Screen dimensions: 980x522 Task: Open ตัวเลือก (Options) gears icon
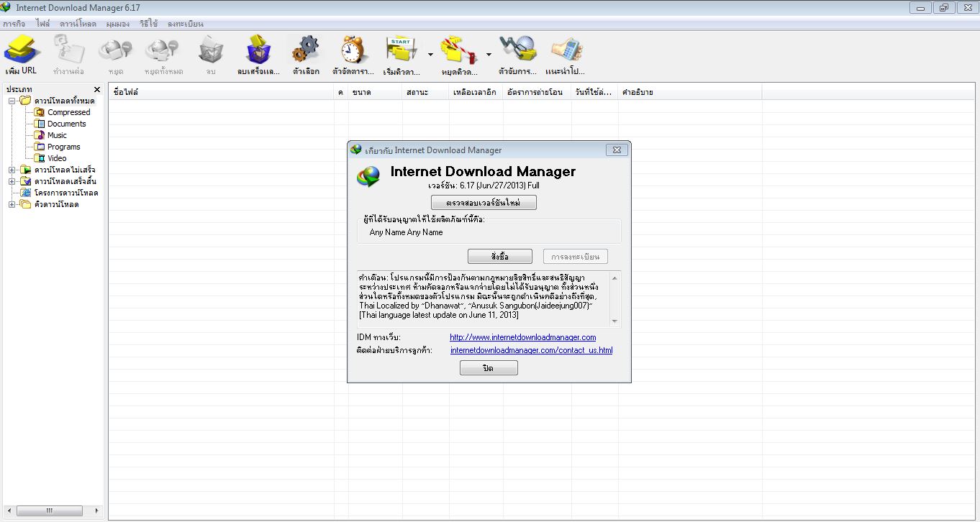pos(306,50)
